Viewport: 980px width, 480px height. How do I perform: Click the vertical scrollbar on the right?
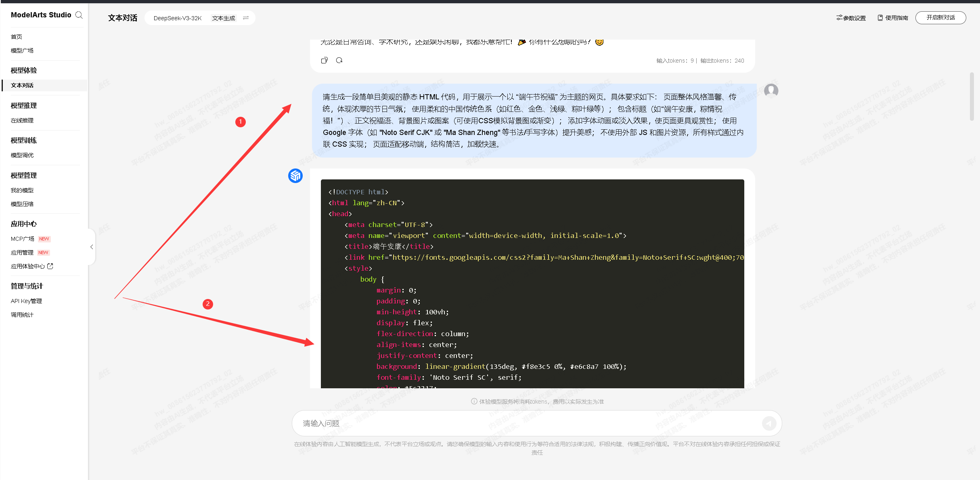[x=972, y=97]
